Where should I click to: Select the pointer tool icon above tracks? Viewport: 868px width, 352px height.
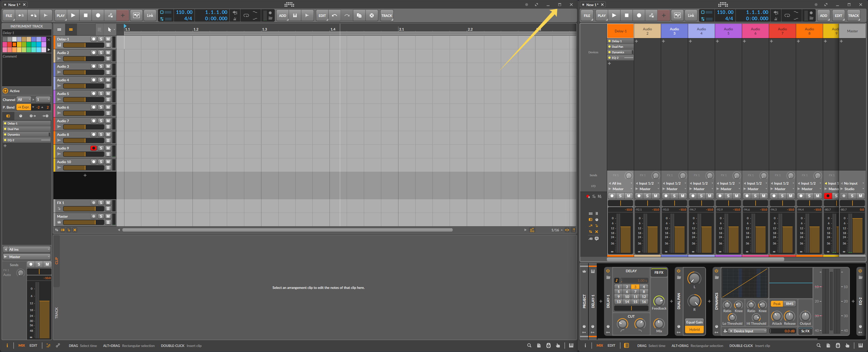pyautogui.click(x=109, y=30)
